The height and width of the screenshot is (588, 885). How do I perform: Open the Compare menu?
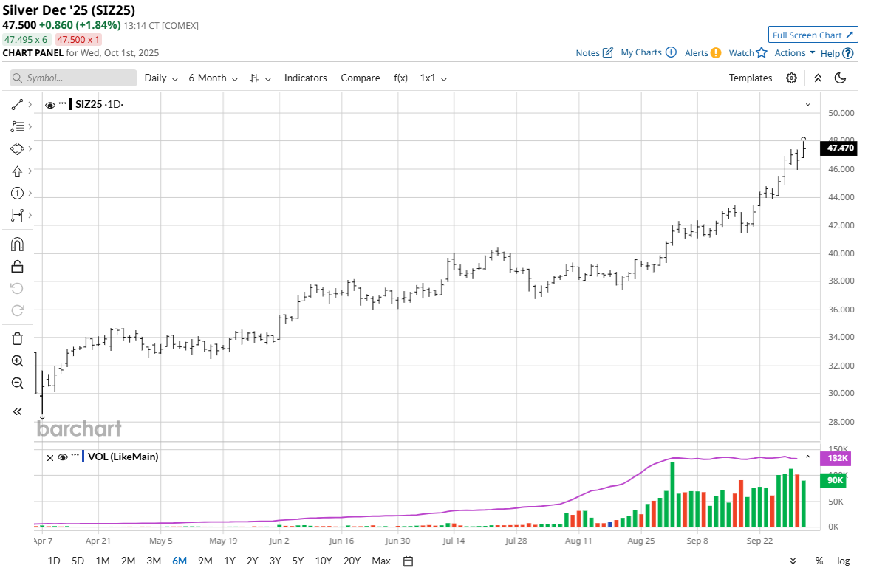pyautogui.click(x=360, y=78)
